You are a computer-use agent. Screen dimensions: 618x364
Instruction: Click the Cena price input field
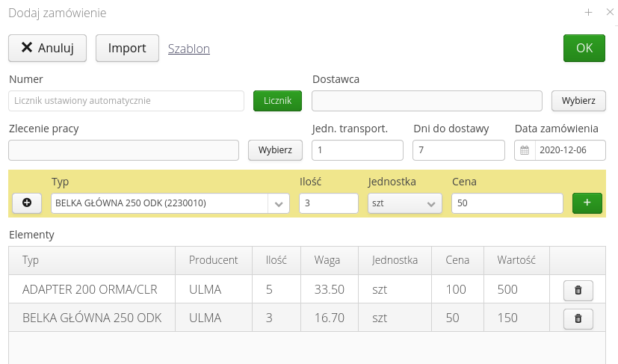[507, 203]
